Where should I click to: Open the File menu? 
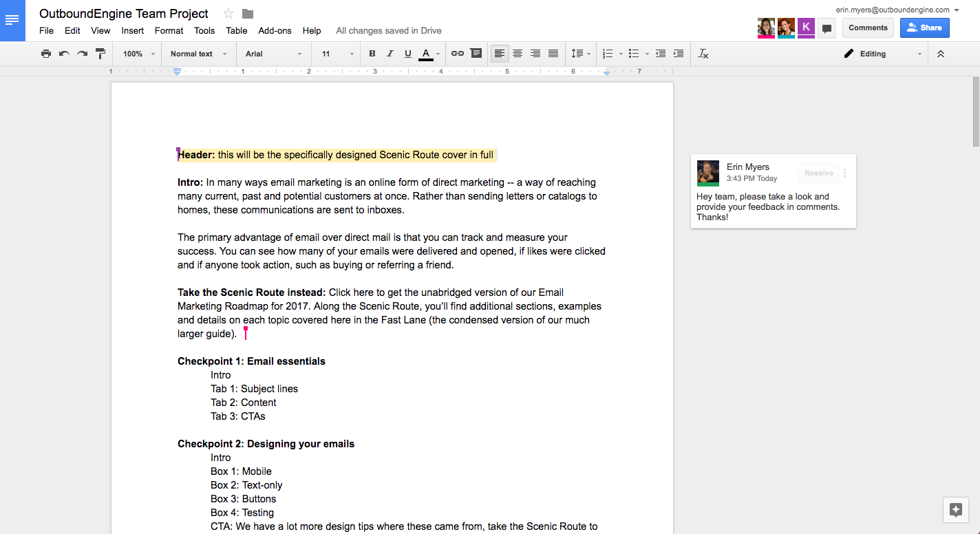(x=46, y=30)
